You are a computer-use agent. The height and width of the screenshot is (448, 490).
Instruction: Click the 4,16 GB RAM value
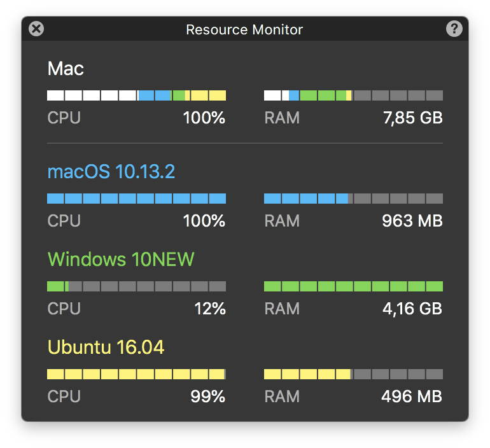412,309
